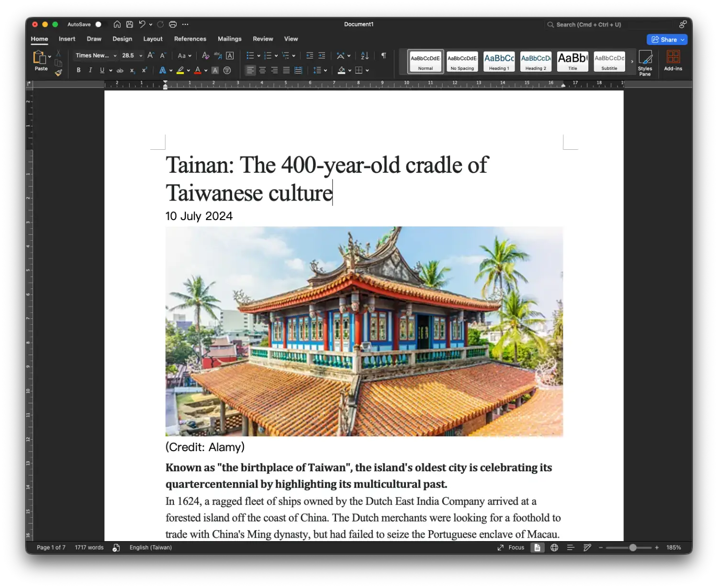Screen dimensions: 718x588
Task: Toggle character shading button
Action: 215,70
